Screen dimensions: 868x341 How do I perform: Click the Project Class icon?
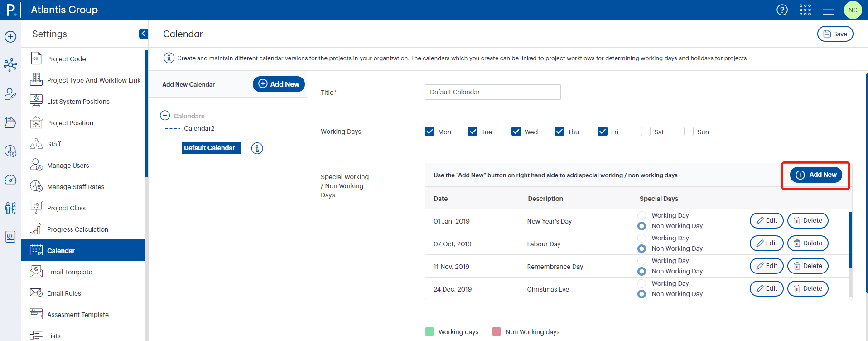[x=36, y=207]
